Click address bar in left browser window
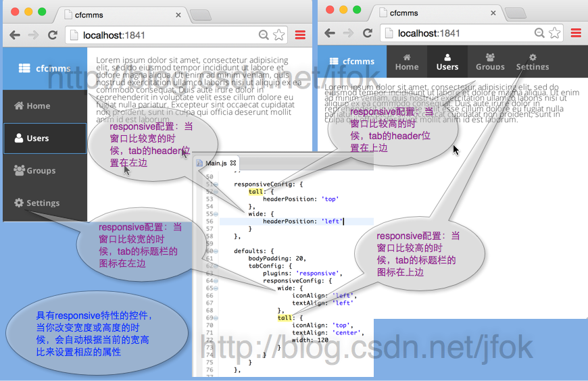Screen dimensions: 588x381 176,35
